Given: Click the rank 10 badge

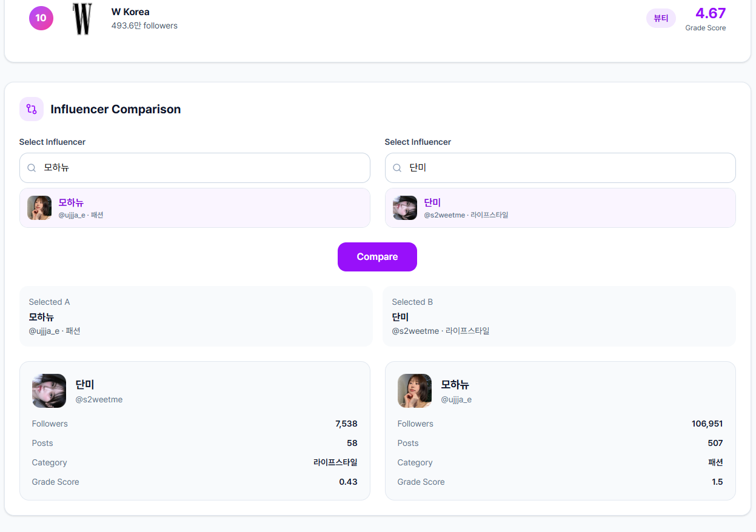Looking at the screenshot, I should click(x=41, y=18).
